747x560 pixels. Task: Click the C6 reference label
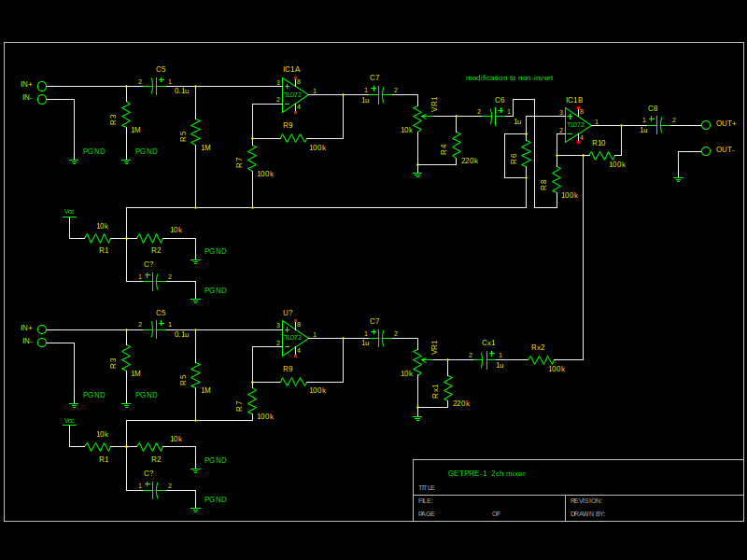click(500, 100)
